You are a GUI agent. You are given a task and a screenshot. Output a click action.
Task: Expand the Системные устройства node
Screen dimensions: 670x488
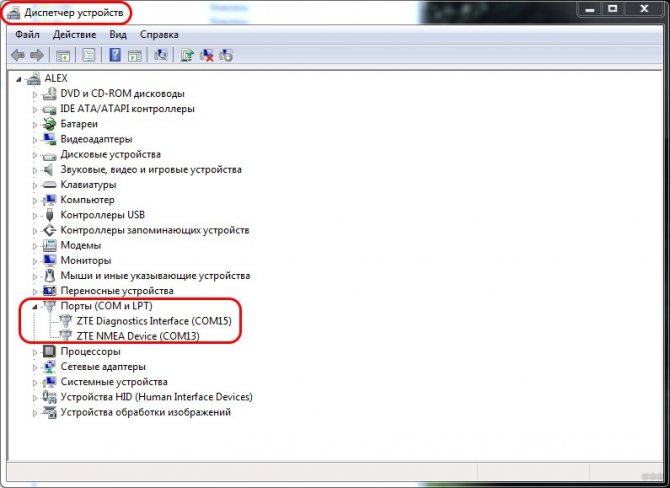[35, 382]
